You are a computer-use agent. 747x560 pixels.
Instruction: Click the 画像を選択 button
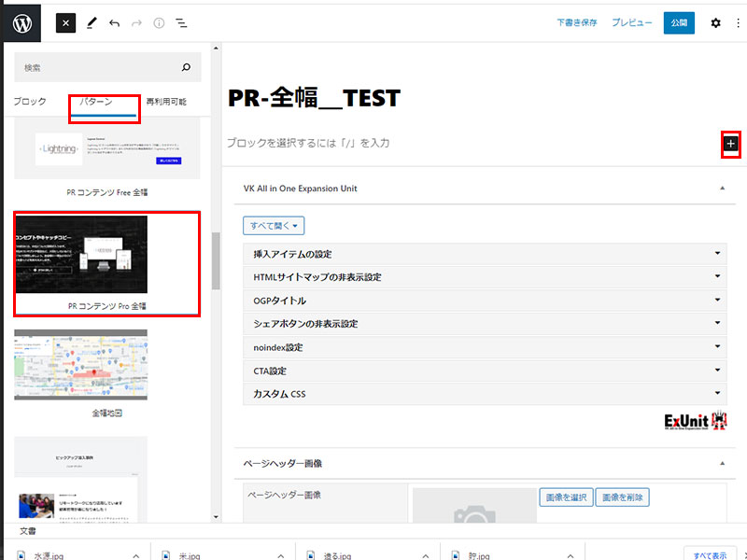(x=565, y=497)
